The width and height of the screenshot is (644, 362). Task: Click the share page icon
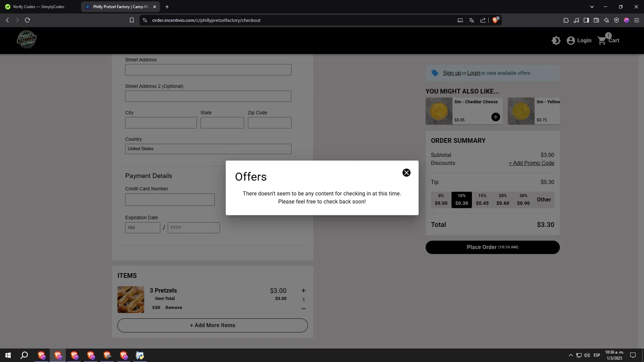(483, 20)
